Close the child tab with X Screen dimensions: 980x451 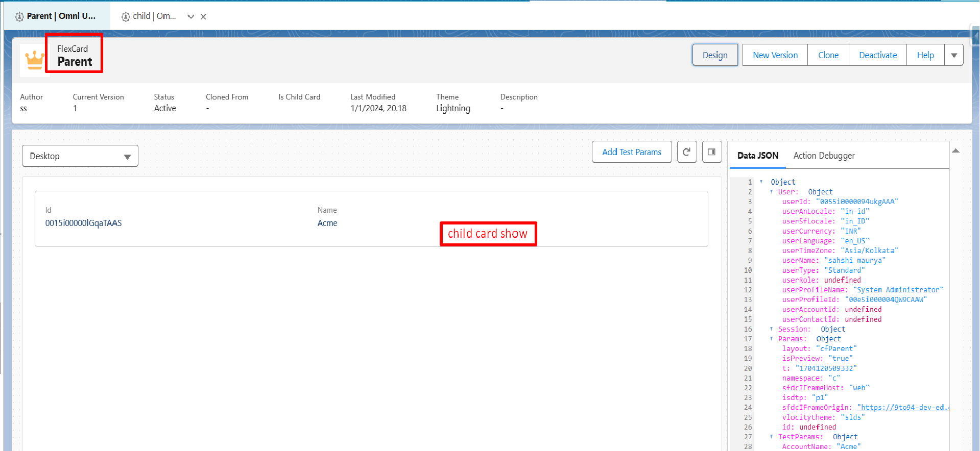pos(203,16)
